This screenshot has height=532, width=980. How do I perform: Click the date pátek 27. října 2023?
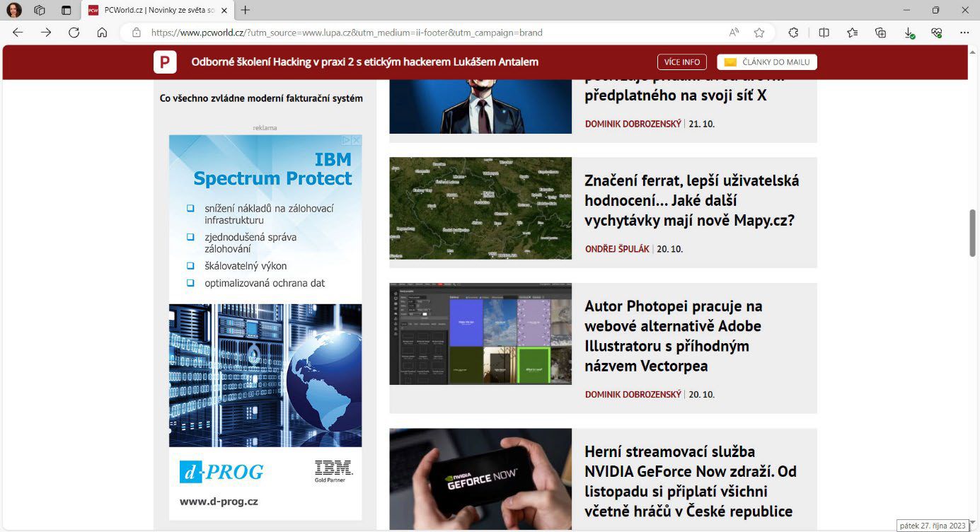tap(933, 526)
